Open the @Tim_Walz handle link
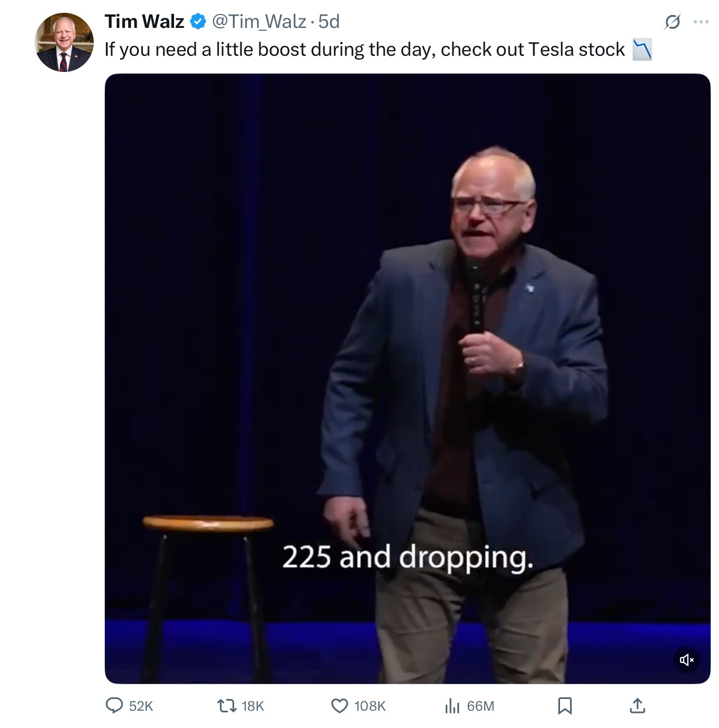Viewport: 719px width, 728px height. (x=259, y=21)
